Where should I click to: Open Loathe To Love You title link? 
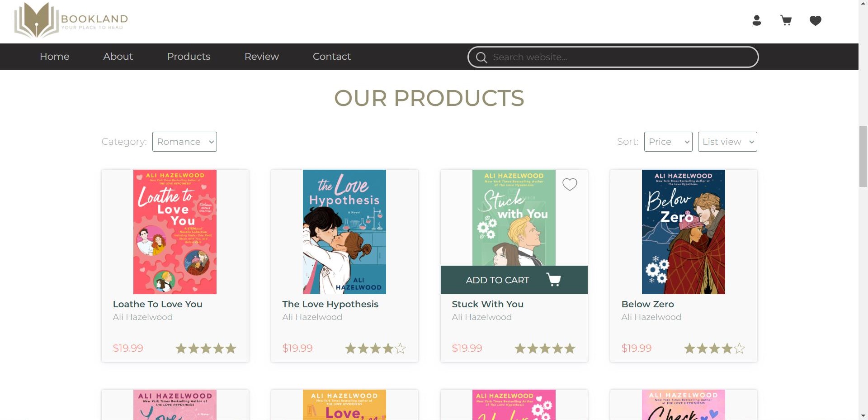tap(158, 304)
